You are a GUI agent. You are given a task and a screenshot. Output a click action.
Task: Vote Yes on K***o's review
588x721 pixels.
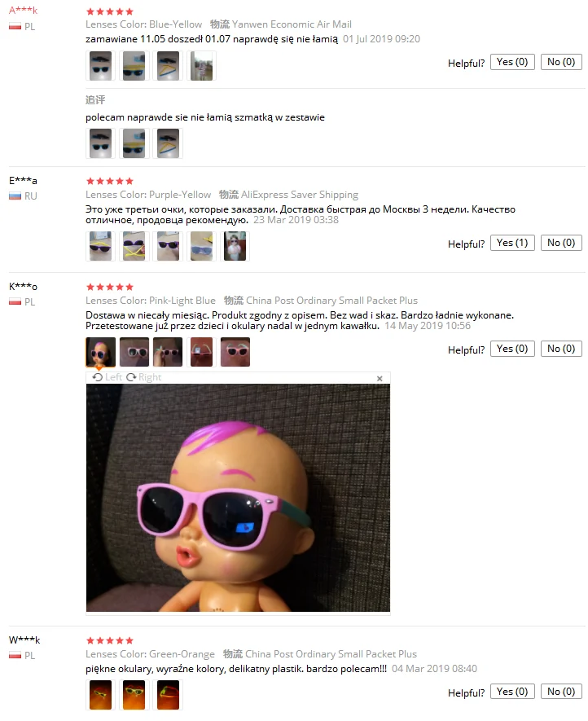(512, 349)
